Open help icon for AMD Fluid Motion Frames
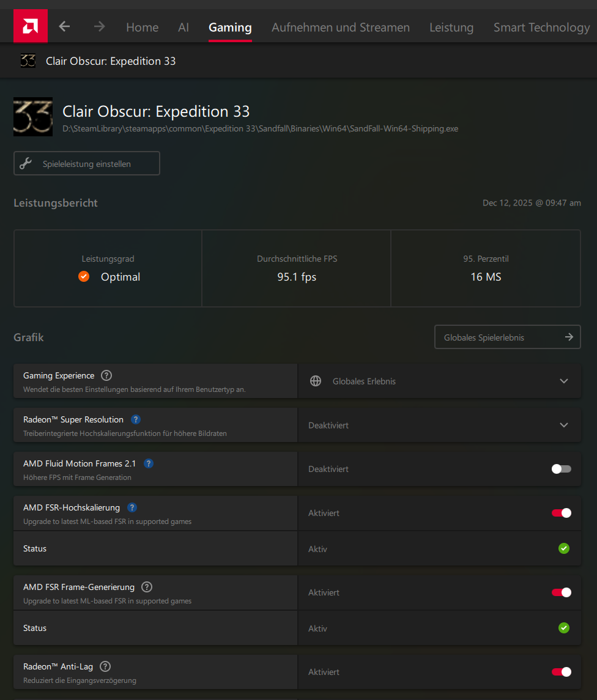This screenshot has width=597, height=700. 149,463
